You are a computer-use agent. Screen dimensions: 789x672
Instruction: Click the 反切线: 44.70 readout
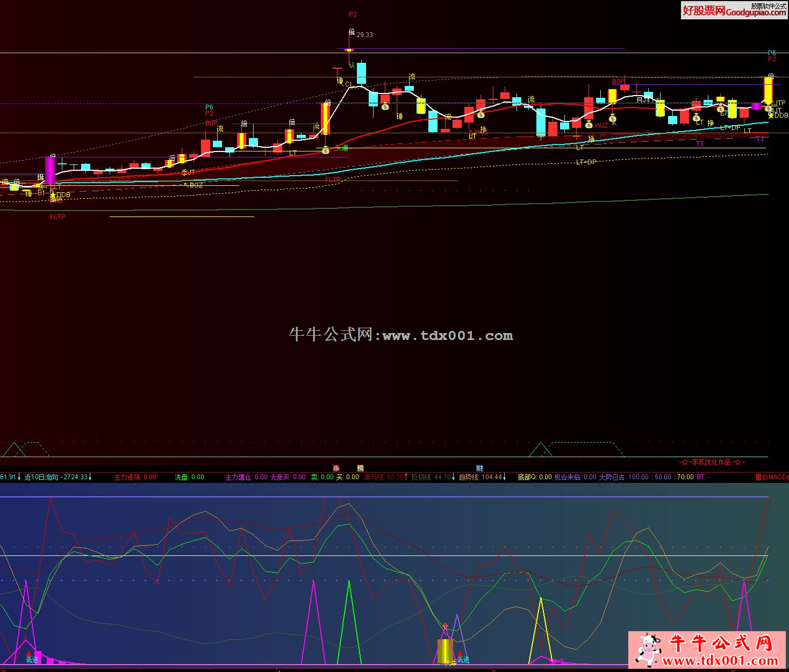[431, 477]
